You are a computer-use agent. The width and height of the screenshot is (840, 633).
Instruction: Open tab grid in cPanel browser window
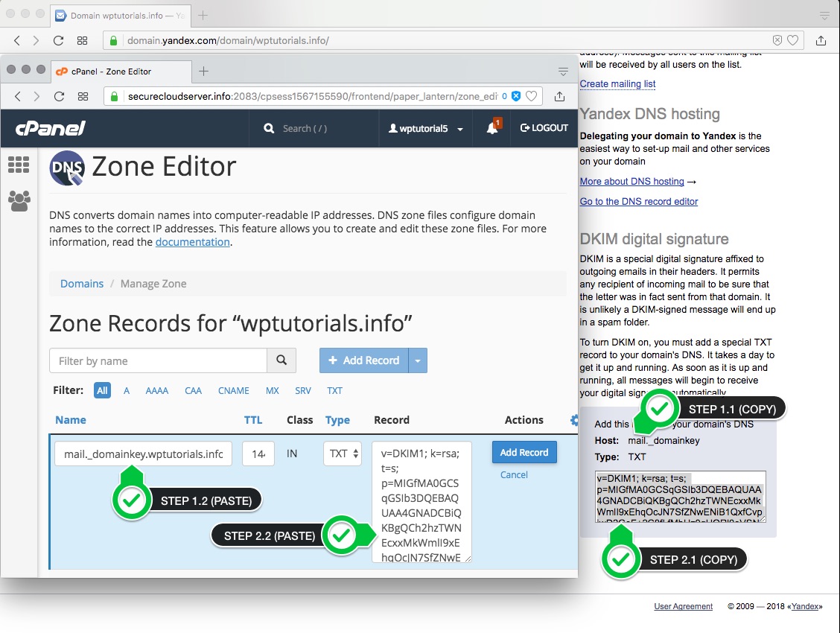coord(83,96)
